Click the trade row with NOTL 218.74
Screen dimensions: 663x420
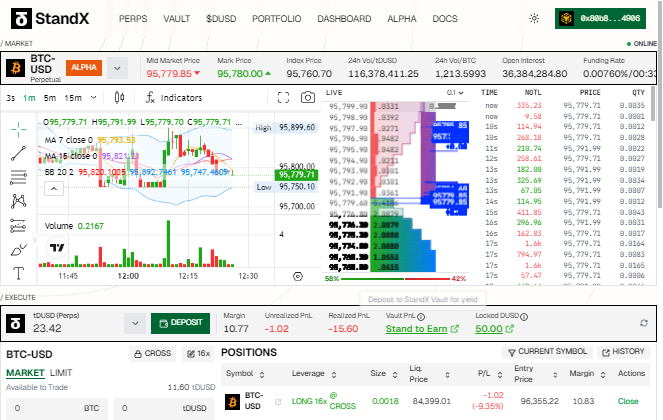coord(565,148)
